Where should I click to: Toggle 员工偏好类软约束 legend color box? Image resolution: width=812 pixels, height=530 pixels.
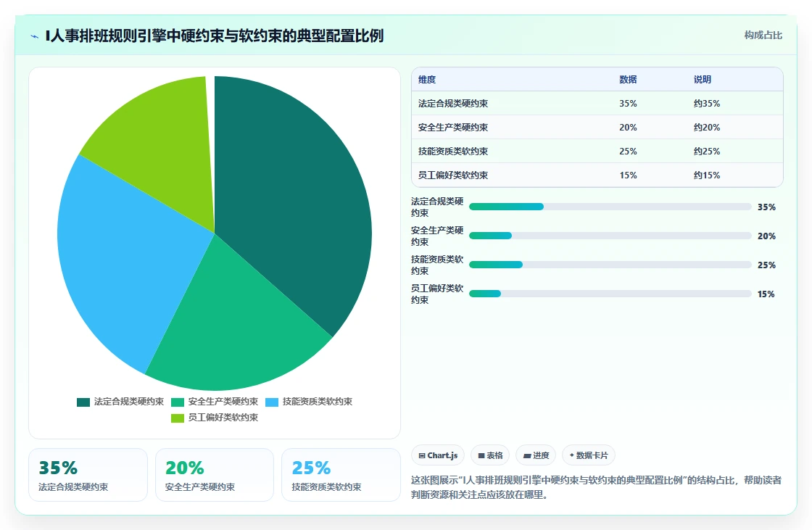pos(178,418)
